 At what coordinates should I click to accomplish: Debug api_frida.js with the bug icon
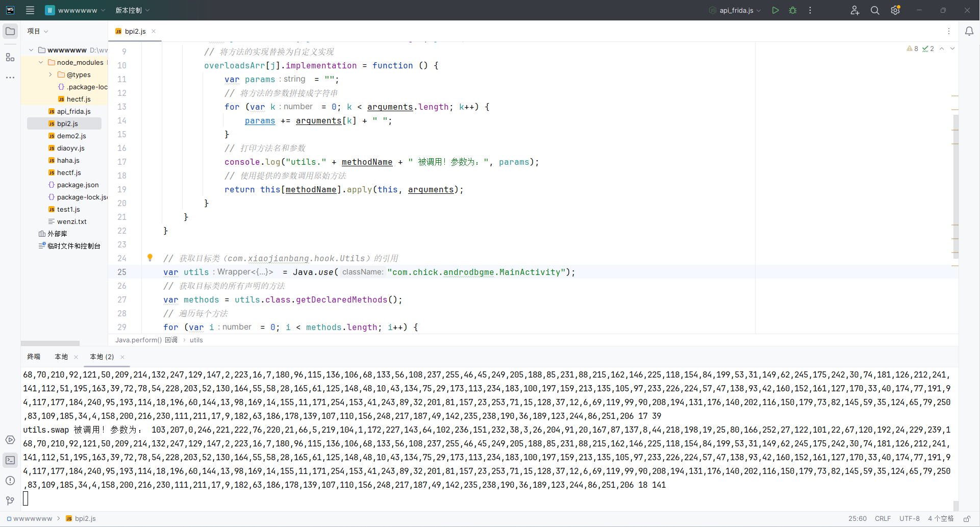tap(793, 10)
